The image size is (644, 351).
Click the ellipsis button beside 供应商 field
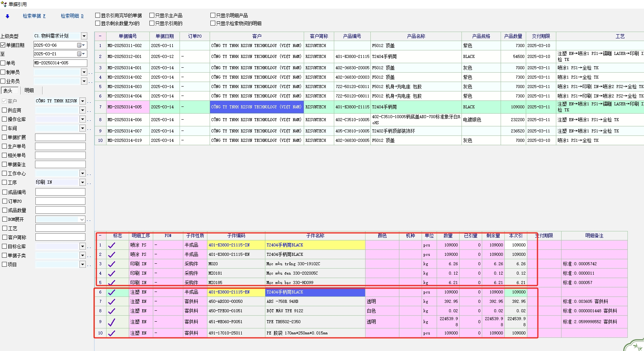pos(89,111)
